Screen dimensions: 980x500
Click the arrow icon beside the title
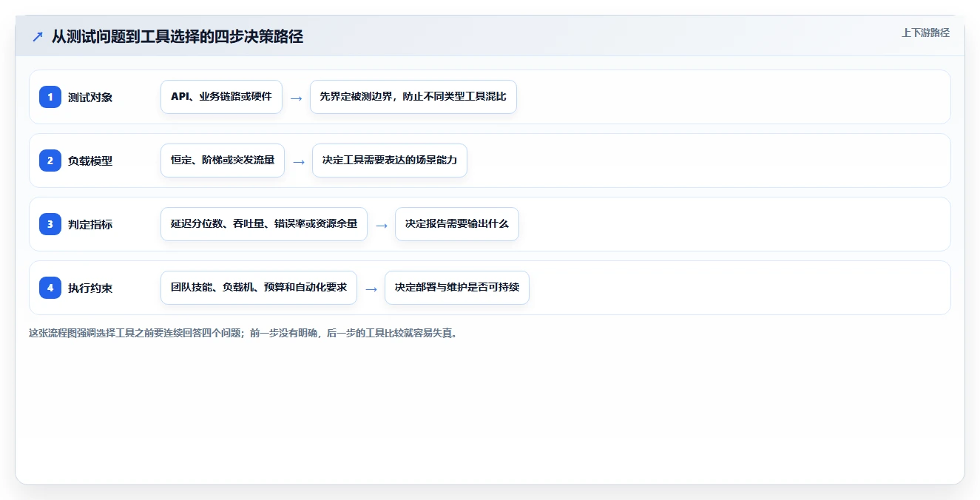pyautogui.click(x=38, y=36)
